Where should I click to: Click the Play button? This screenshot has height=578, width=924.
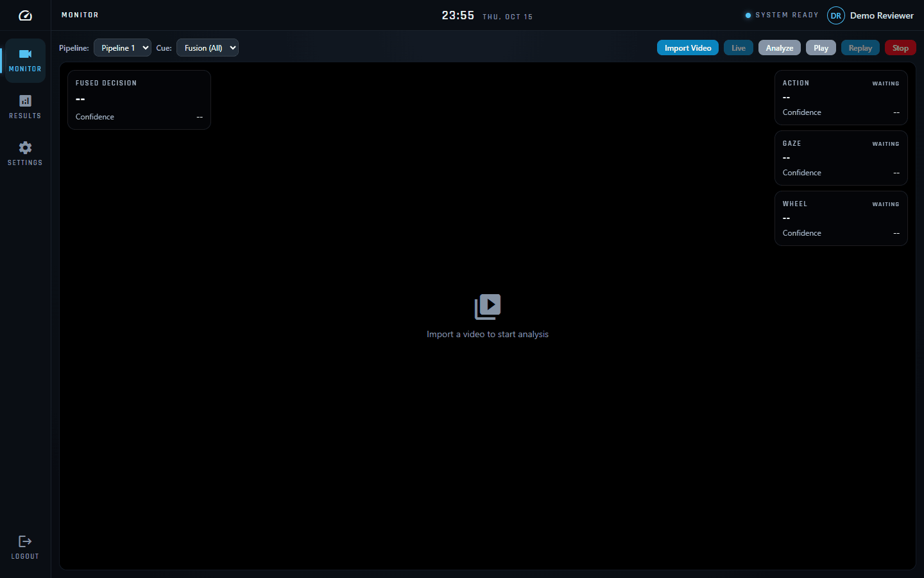821,48
